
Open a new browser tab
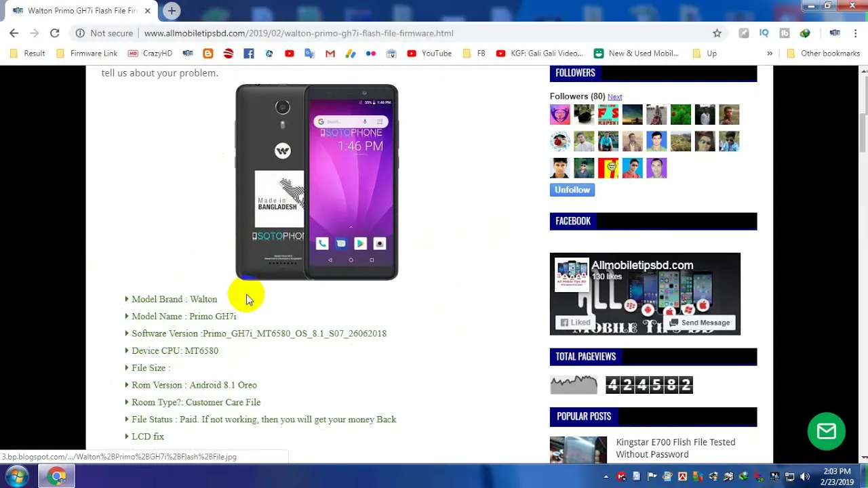[172, 11]
